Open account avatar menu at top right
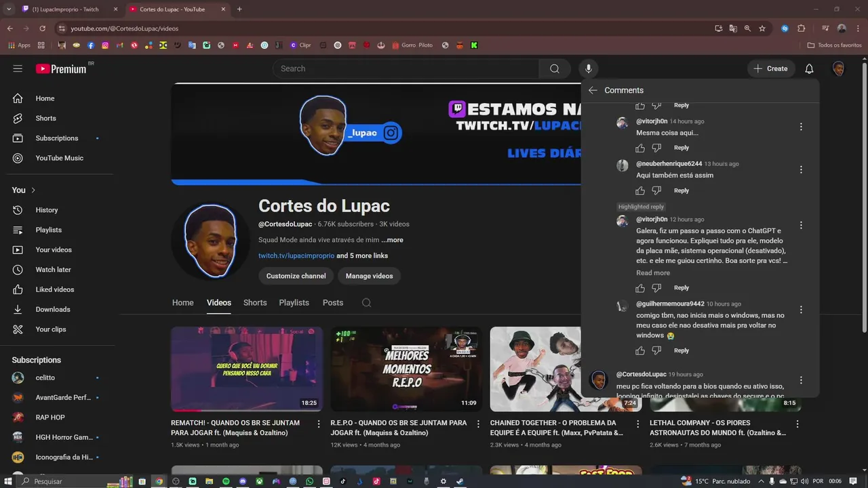Viewport: 868px width, 488px height. (x=839, y=68)
